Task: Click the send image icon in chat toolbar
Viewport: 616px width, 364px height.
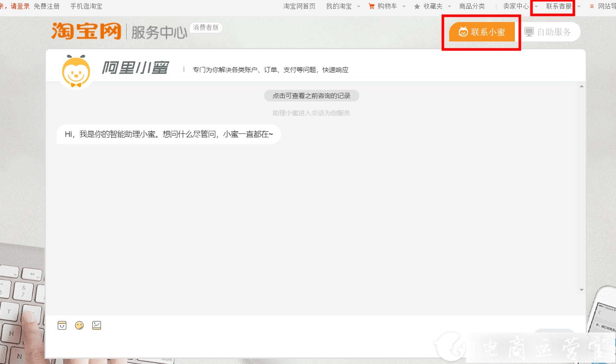Action: tap(96, 325)
